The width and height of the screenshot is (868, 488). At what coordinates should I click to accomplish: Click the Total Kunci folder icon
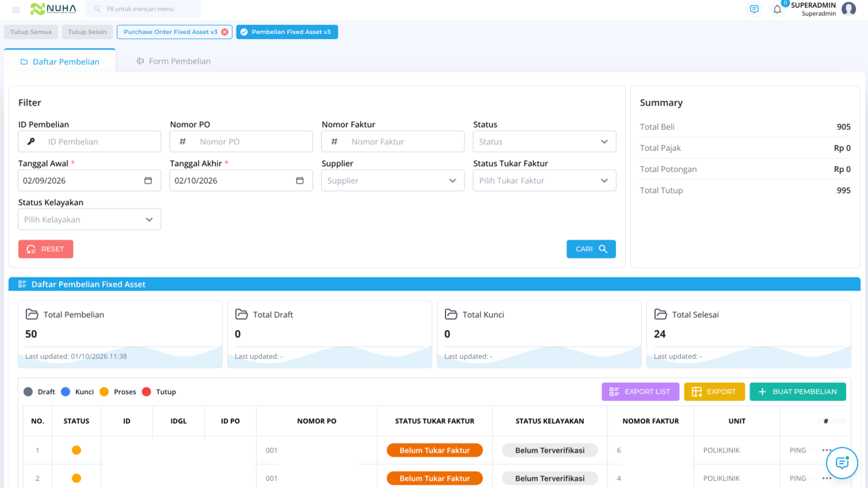pyautogui.click(x=451, y=314)
